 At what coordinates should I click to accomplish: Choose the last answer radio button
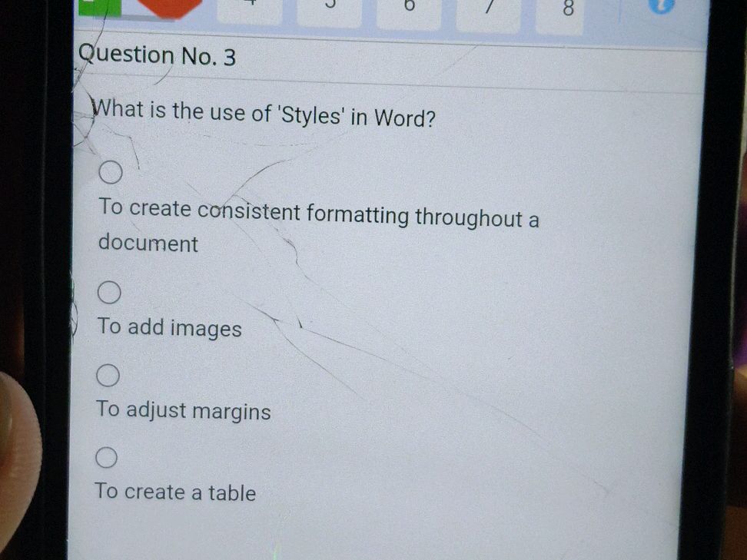(x=106, y=456)
